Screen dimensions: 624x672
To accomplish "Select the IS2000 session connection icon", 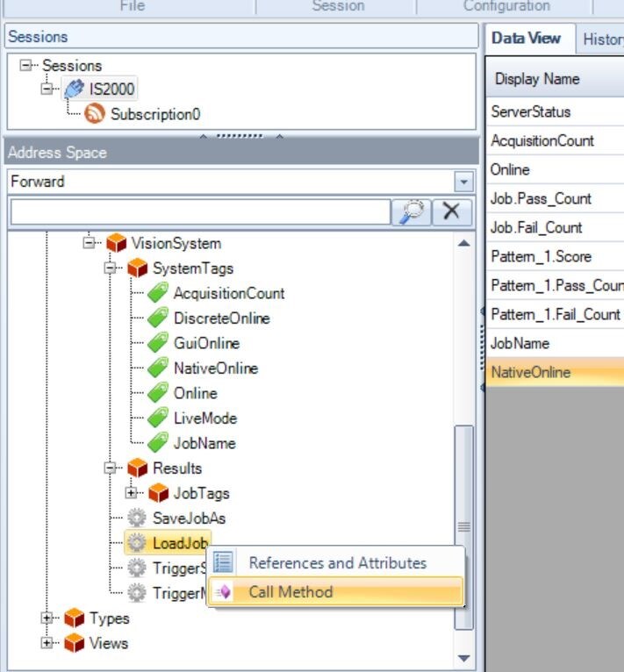I will coord(75,89).
